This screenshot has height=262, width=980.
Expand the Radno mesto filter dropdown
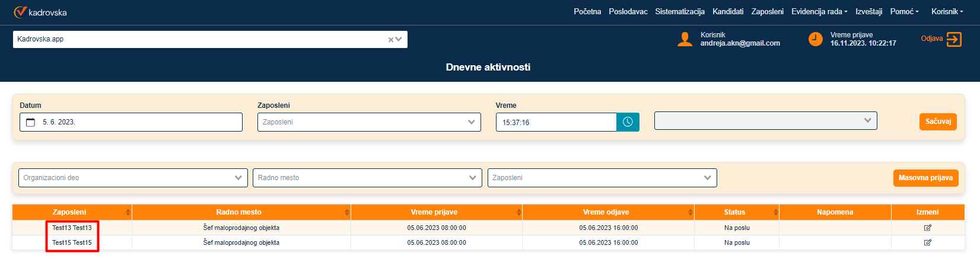(x=367, y=178)
